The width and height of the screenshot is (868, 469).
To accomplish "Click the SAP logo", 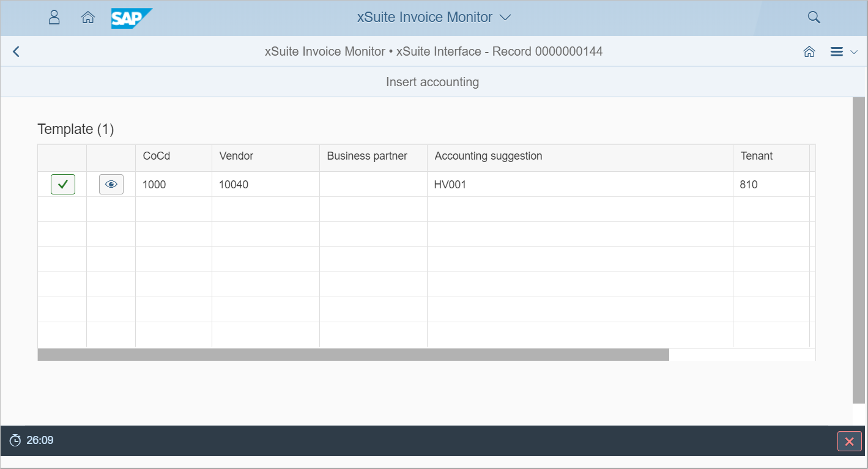I will (x=131, y=18).
